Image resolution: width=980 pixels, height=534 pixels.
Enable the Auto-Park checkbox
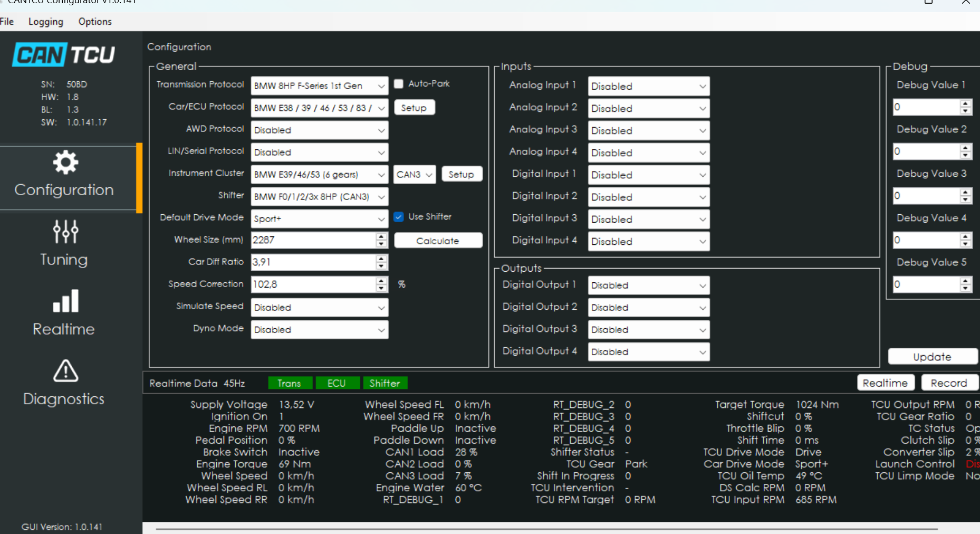point(399,84)
